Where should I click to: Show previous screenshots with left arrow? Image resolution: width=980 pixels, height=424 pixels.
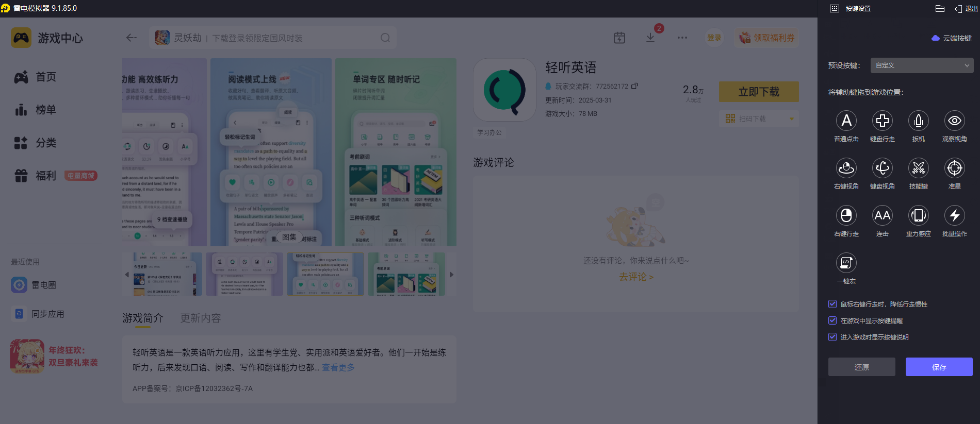(x=127, y=275)
